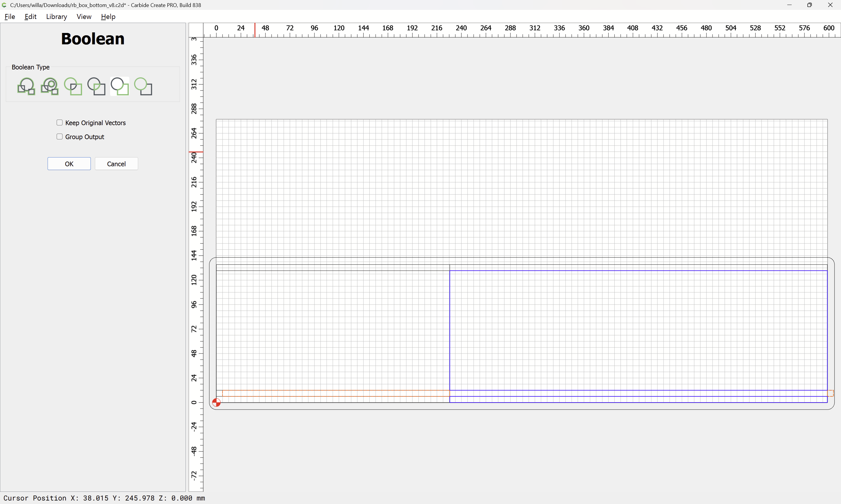Toggle the Group Output checkbox
The image size is (841, 504).
(x=60, y=136)
